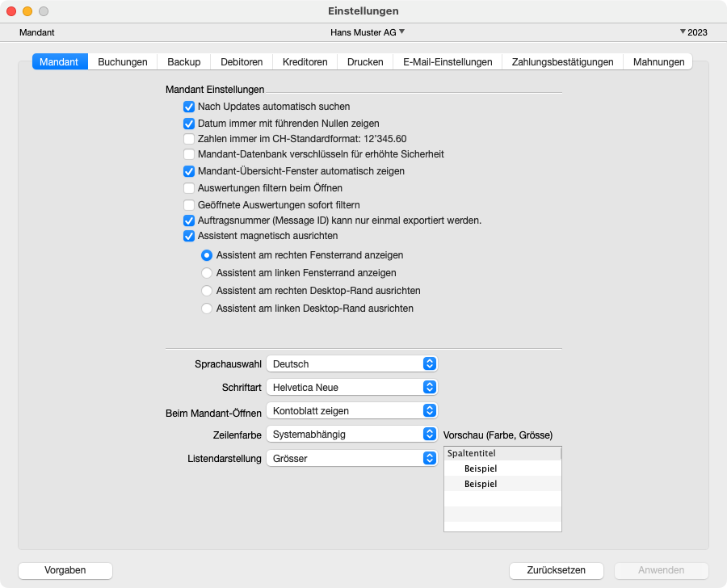The width and height of the screenshot is (727, 588).
Task: Switch to the Buchungen tab
Action: point(123,61)
